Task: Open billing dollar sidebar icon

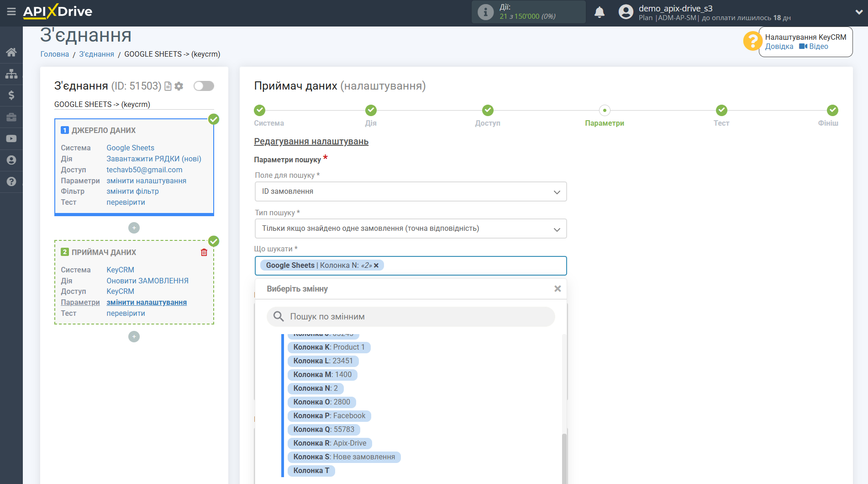Action: tap(11, 95)
